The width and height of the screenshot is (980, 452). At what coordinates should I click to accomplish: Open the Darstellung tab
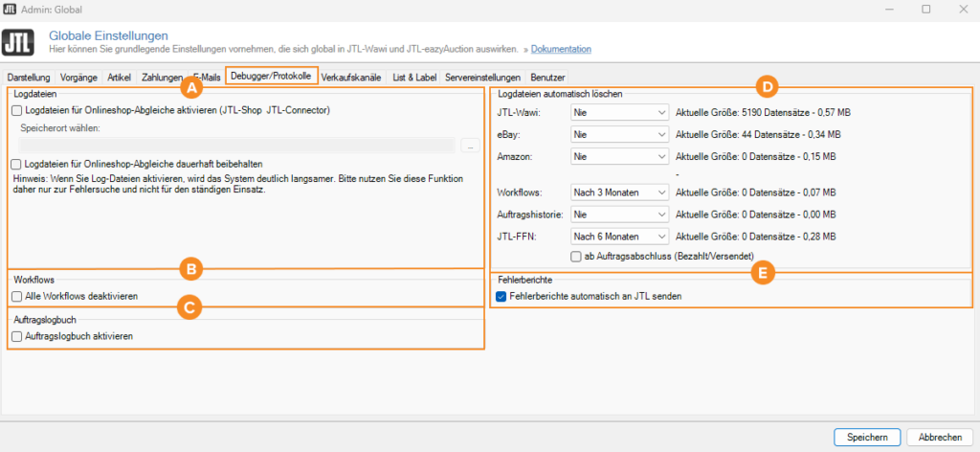[28, 78]
